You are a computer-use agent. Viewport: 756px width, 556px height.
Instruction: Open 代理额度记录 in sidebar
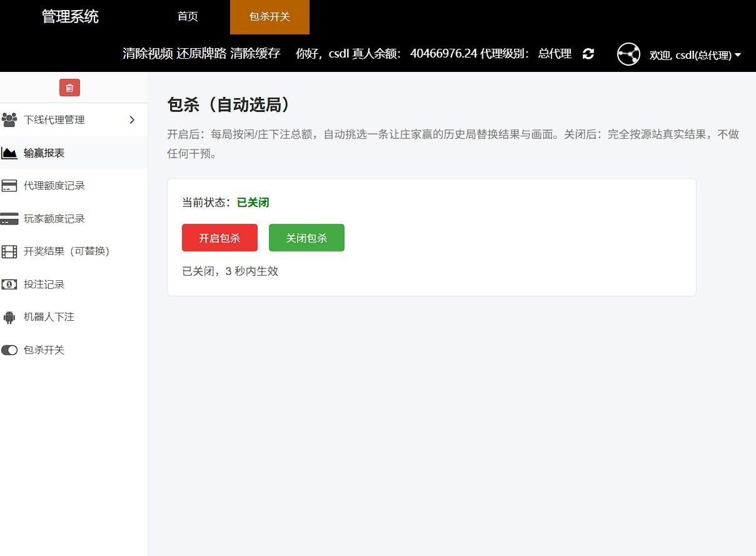click(x=74, y=186)
